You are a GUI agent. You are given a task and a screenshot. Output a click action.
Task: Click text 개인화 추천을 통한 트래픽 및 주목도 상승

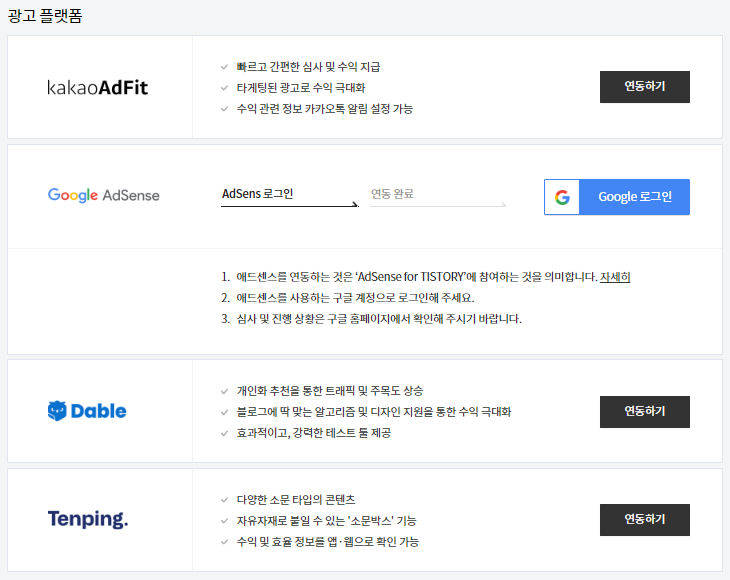(x=330, y=391)
